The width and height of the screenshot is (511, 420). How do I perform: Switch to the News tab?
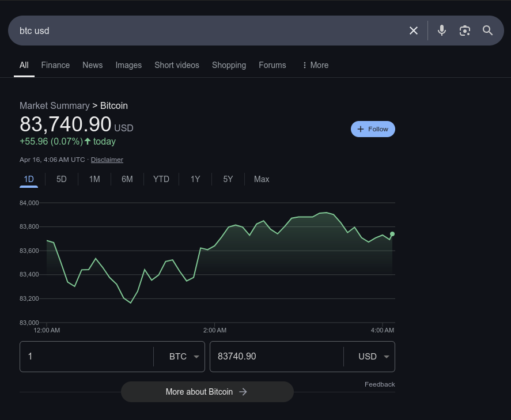92,65
